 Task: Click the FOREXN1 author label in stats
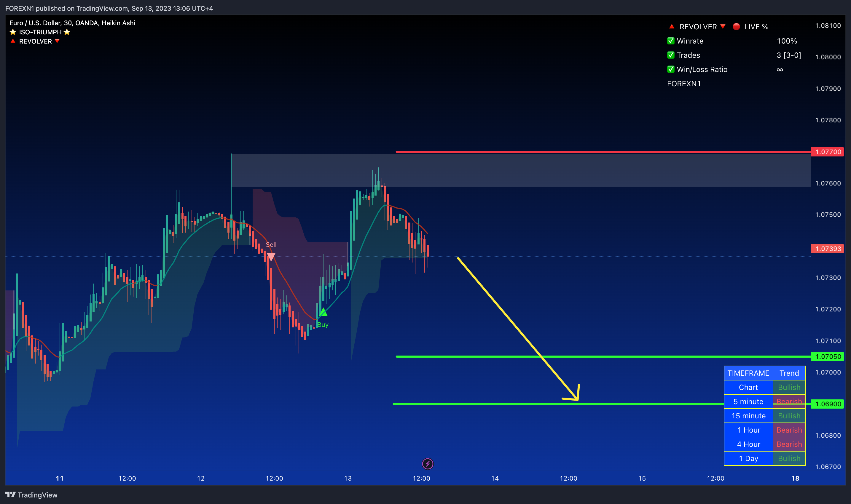[x=684, y=84]
